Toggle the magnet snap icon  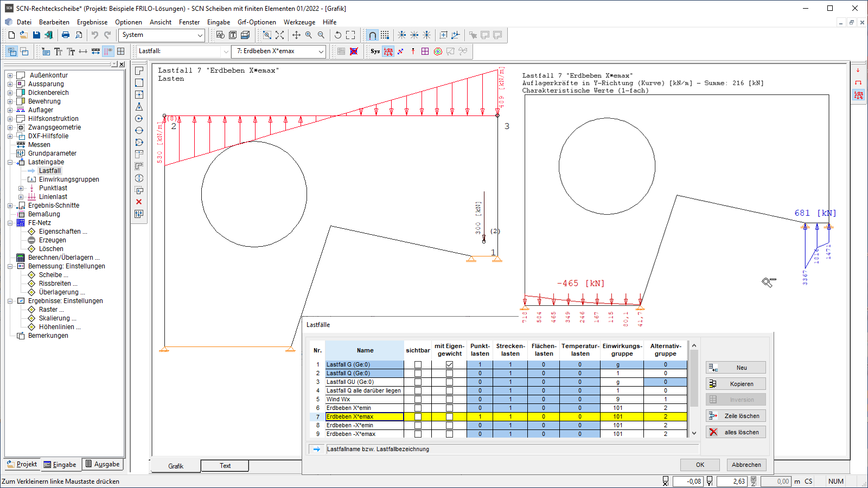(x=372, y=35)
